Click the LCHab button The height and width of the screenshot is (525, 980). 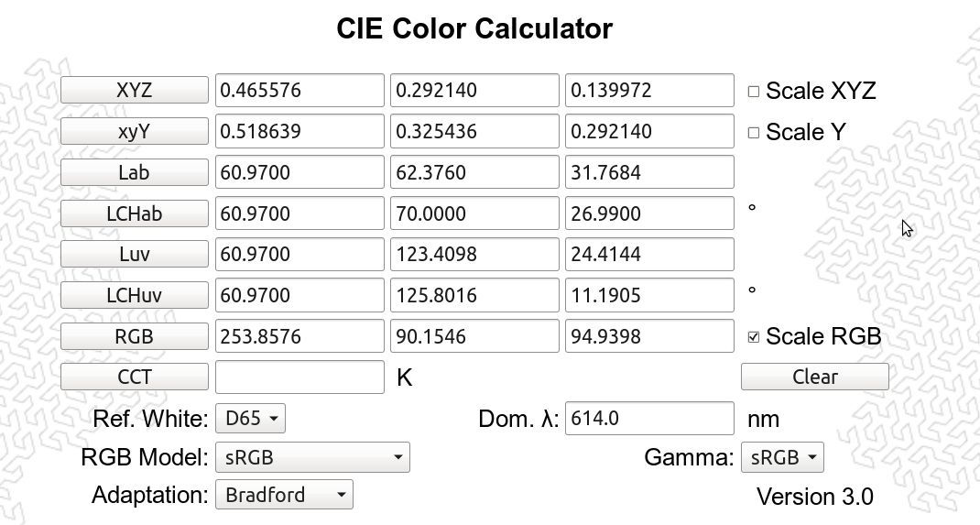[135, 213]
